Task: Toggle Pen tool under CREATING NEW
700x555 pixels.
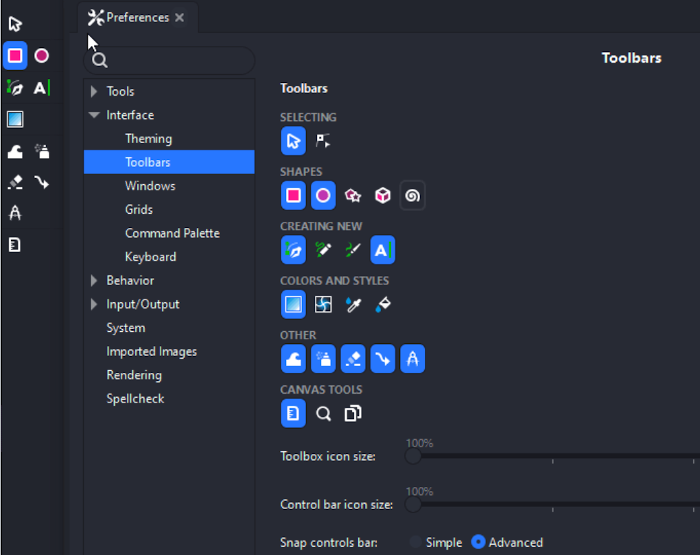Action: tap(293, 250)
